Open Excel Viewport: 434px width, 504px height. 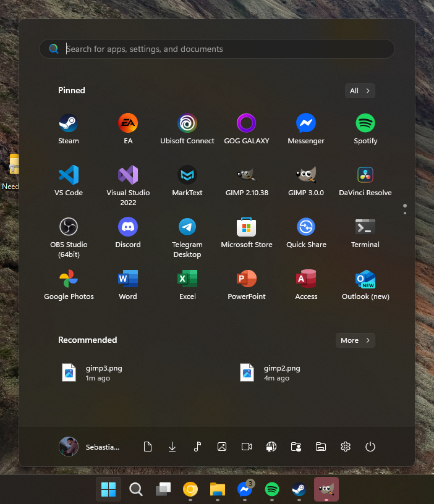click(x=187, y=285)
